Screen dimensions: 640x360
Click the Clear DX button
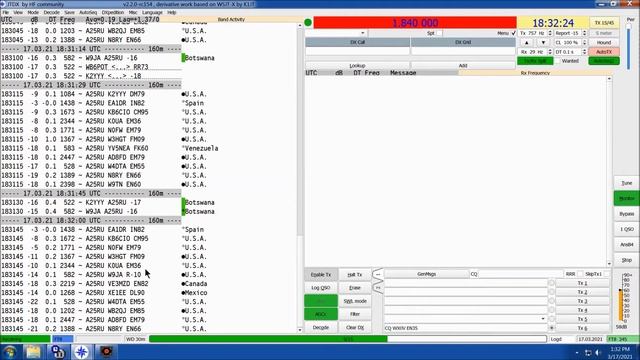point(355,327)
